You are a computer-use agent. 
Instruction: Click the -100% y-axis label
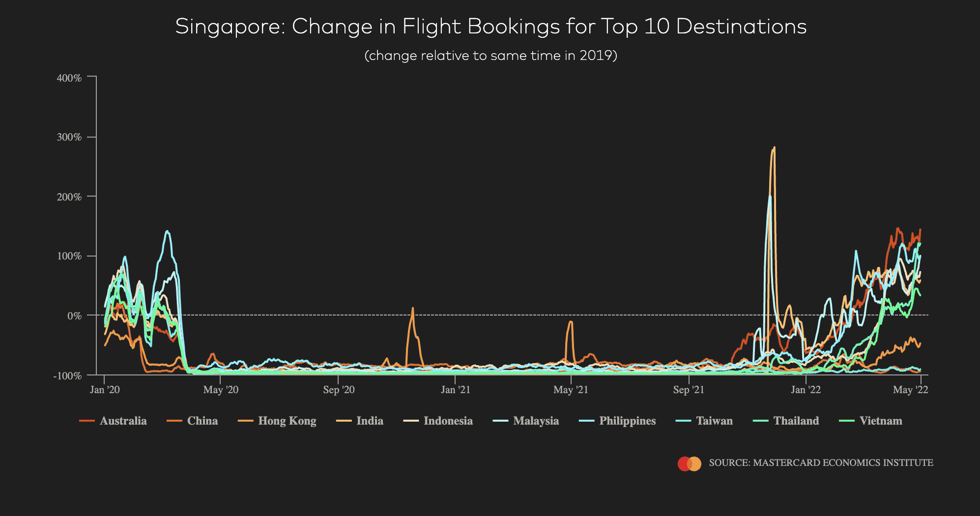click(x=68, y=375)
